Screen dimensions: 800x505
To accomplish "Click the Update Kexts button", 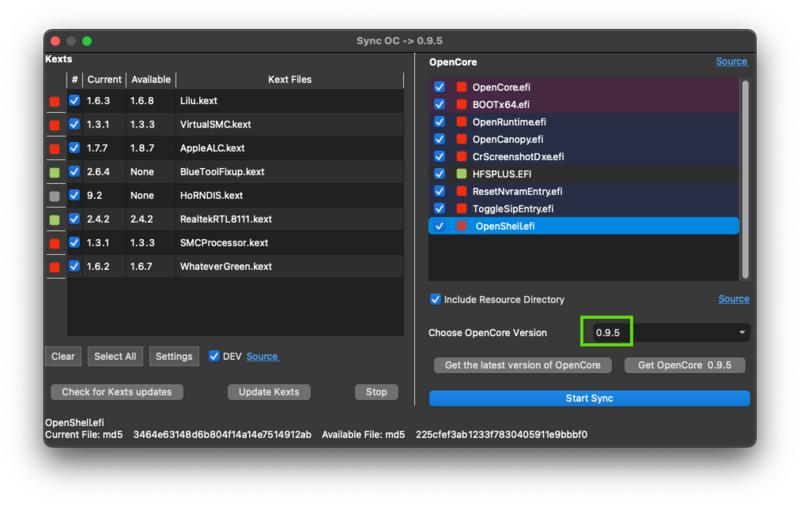I will (269, 392).
